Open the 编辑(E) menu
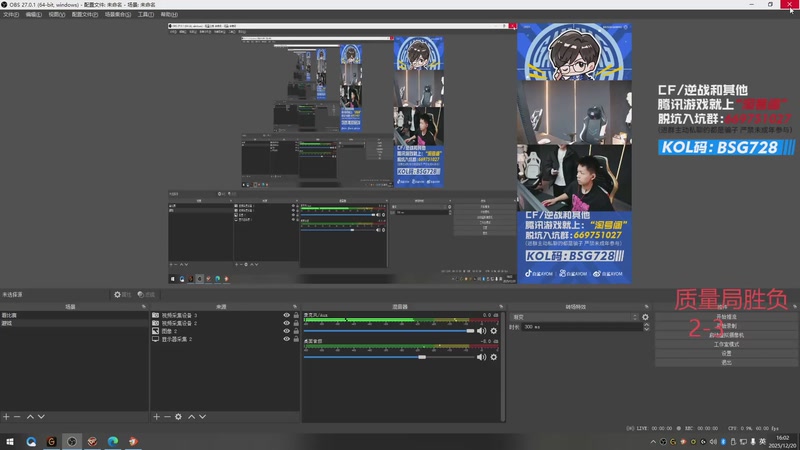 [34, 14]
